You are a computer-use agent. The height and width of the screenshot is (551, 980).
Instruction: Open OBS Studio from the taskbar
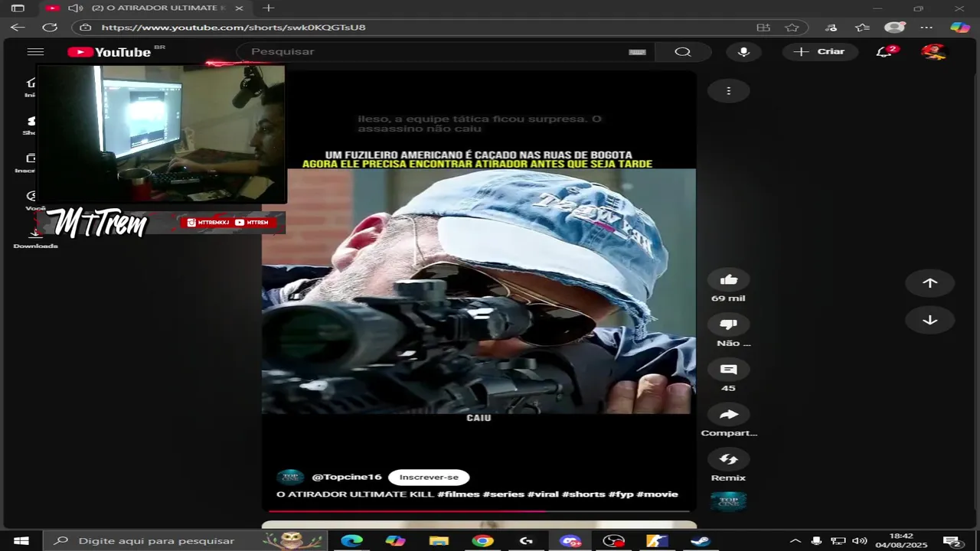click(x=614, y=541)
